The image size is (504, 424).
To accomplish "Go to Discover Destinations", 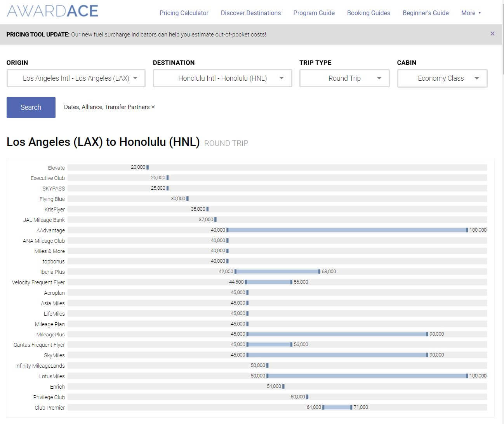I will pyautogui.click(x=251, y=13).
